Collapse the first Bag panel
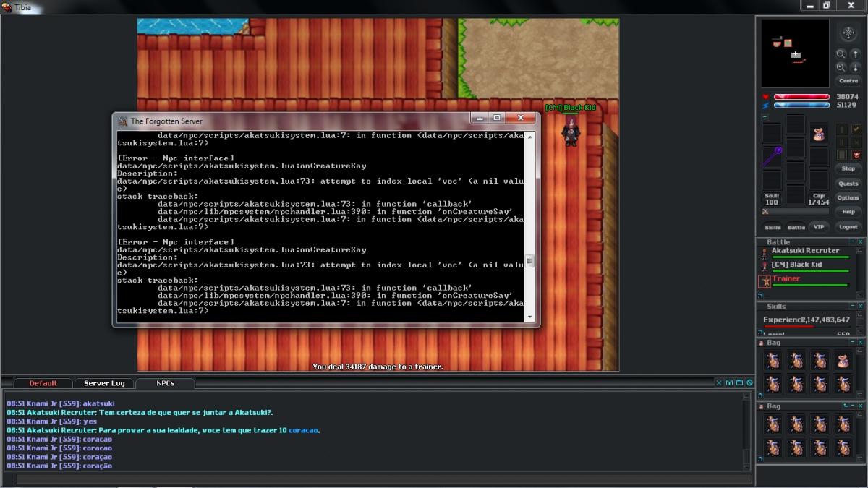 coord(853,343)
